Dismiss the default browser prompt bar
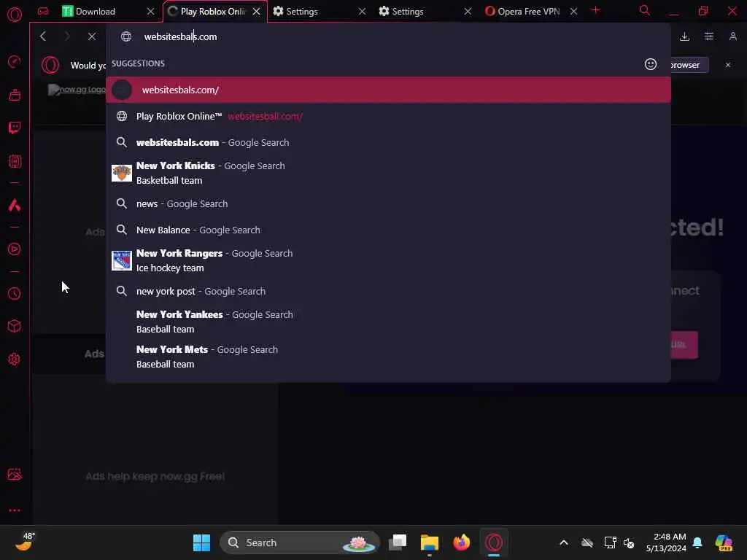 (728, 65)
